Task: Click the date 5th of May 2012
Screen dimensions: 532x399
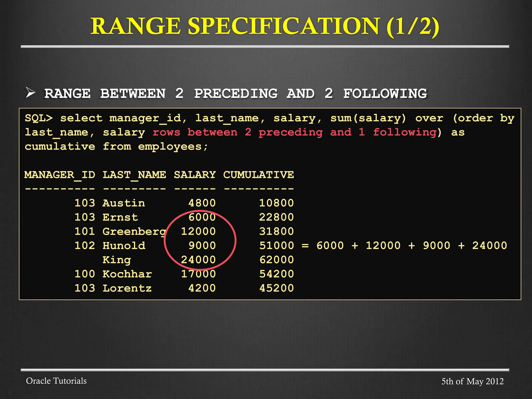Action: pyautogui.click(x=473, y=381)
